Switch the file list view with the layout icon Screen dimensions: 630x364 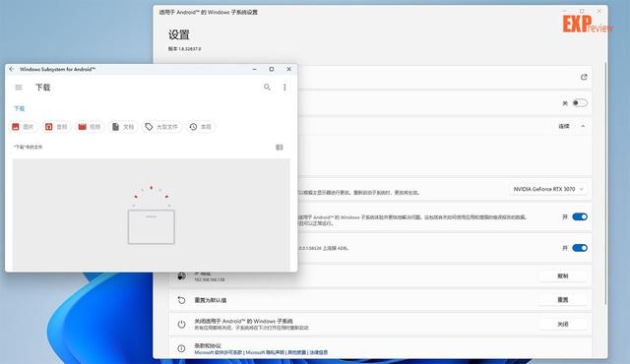tap(280, 148)
